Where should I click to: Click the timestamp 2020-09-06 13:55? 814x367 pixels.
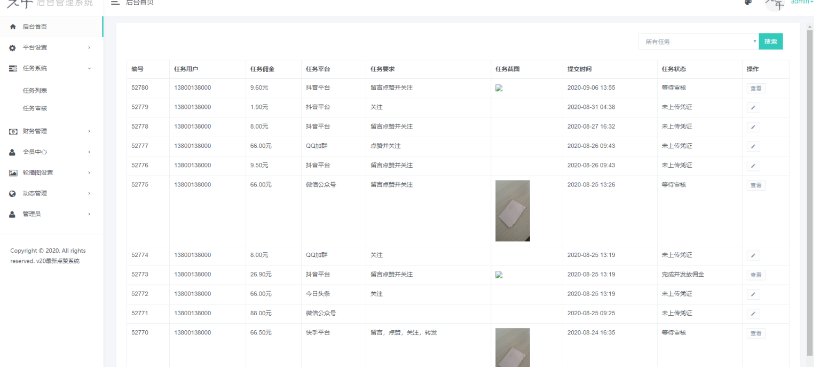coord(591,88)
